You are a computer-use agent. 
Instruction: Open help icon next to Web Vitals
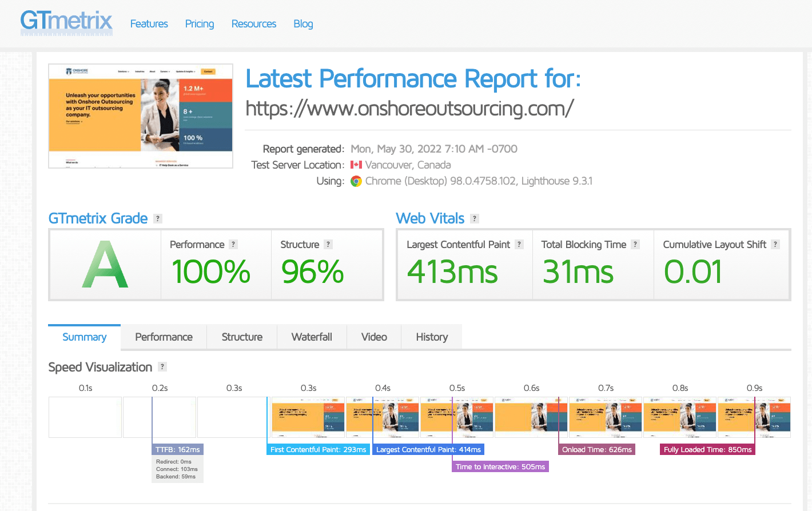click(x=475, y=218)
